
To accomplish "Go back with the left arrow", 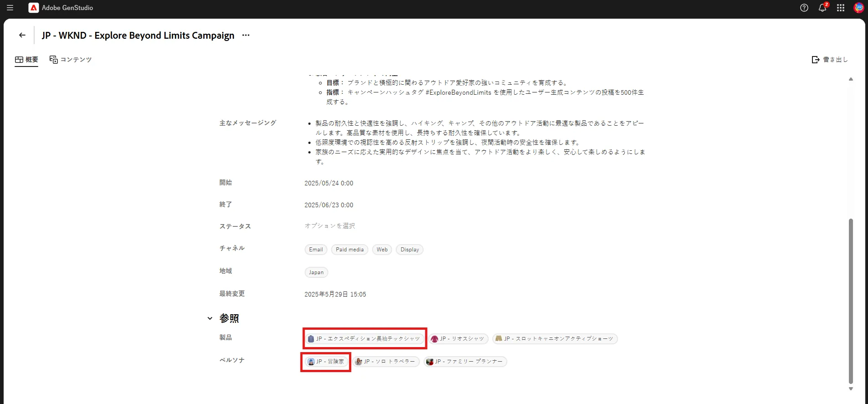I will coord(22,35).
